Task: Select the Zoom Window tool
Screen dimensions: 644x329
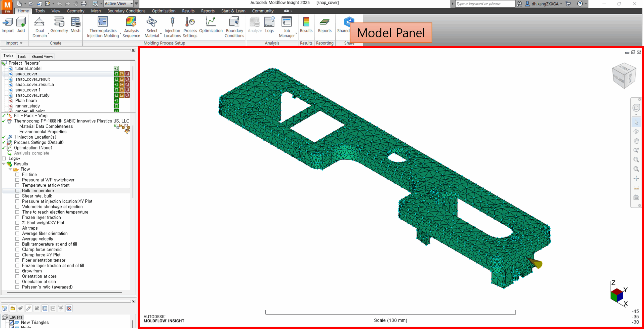Action: click(x=636, y=159)
